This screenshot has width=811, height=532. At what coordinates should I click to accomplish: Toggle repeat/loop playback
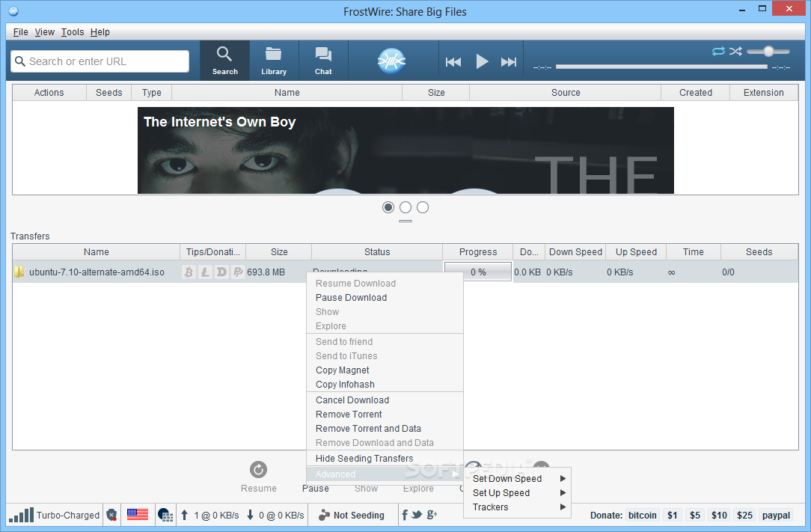point(718,51)
